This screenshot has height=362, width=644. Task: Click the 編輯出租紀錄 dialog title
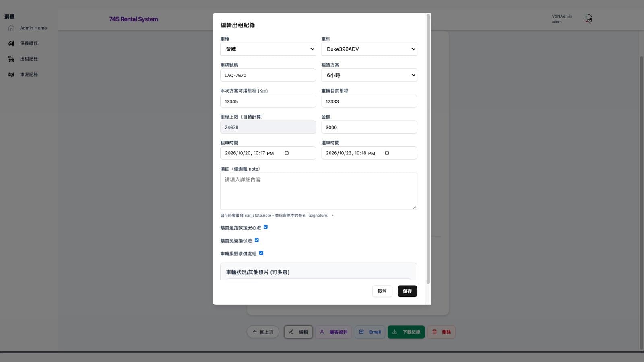pos(237,25)
